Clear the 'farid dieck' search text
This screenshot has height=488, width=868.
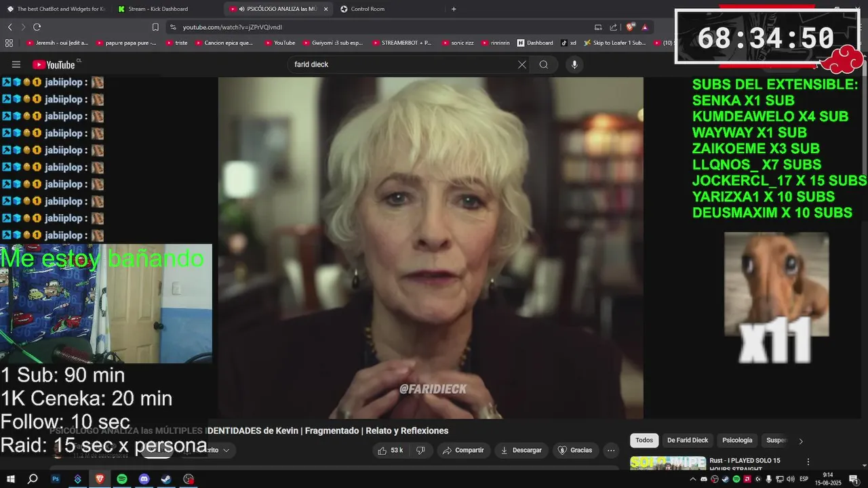(x=522, y=64)
